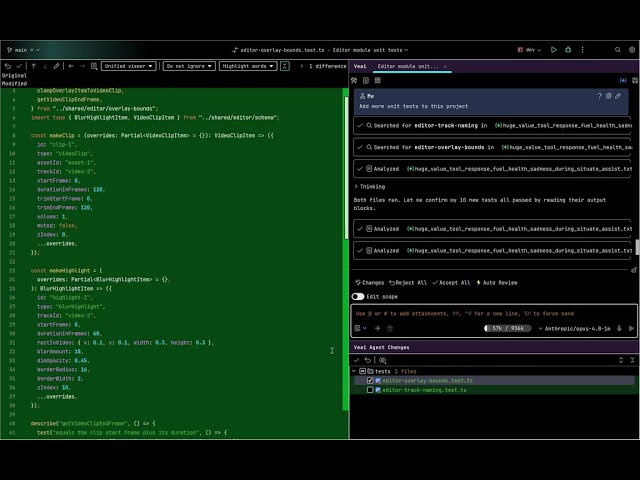Viewport: 640px width, 480px height.
Task: Focus the chat message input field
Action: tap(493, 314)
